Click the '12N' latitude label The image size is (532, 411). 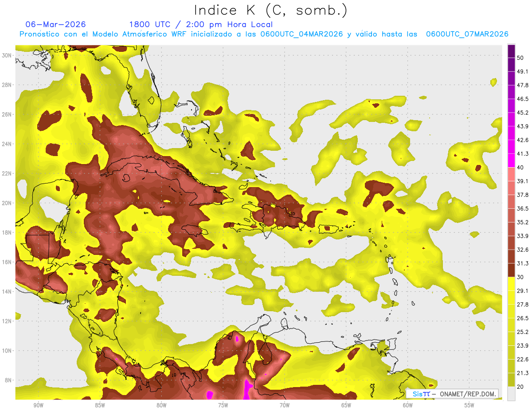click(7, 321)
